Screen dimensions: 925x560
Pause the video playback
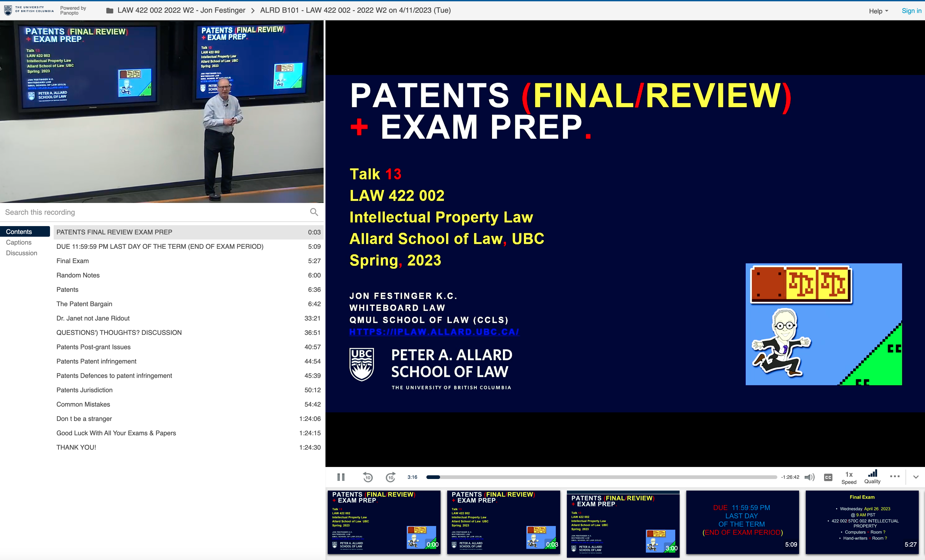(x=341, y=477)
